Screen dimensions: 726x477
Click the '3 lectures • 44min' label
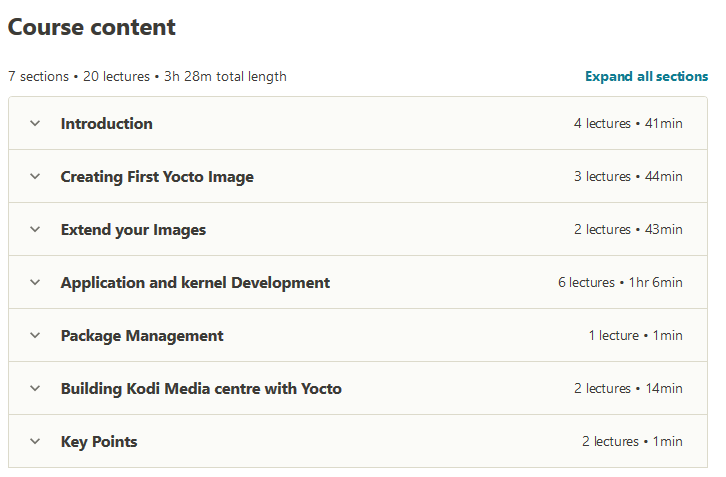628,176
